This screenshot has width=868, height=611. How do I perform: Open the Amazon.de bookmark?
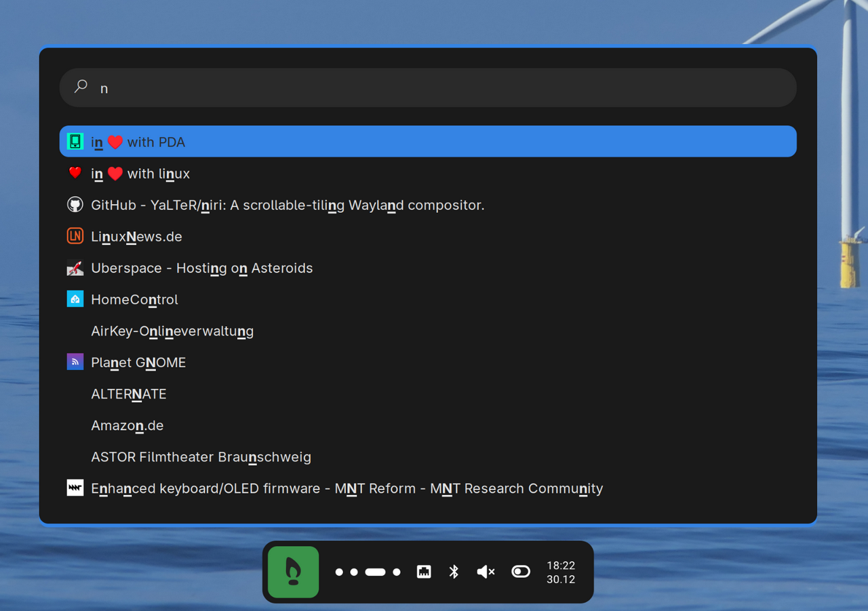coord(127,425)
